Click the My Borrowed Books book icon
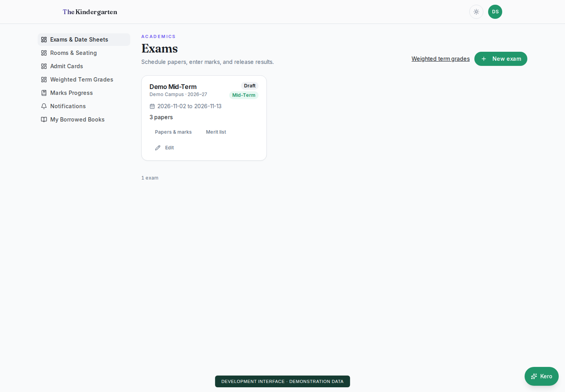The height and width of the screenshot is (392, 565). point(44,120)
